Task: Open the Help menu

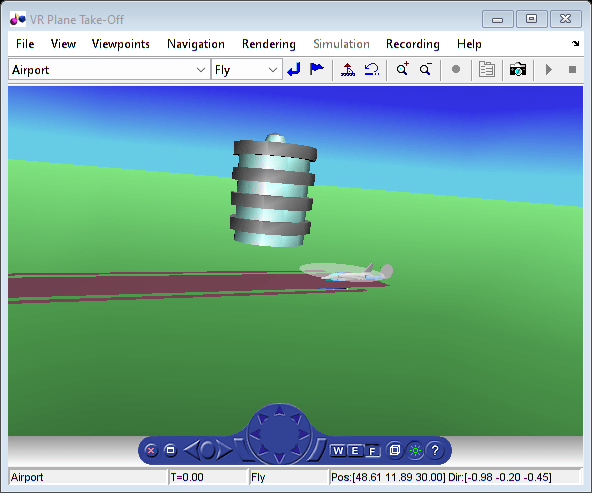Action: (469, 44)
